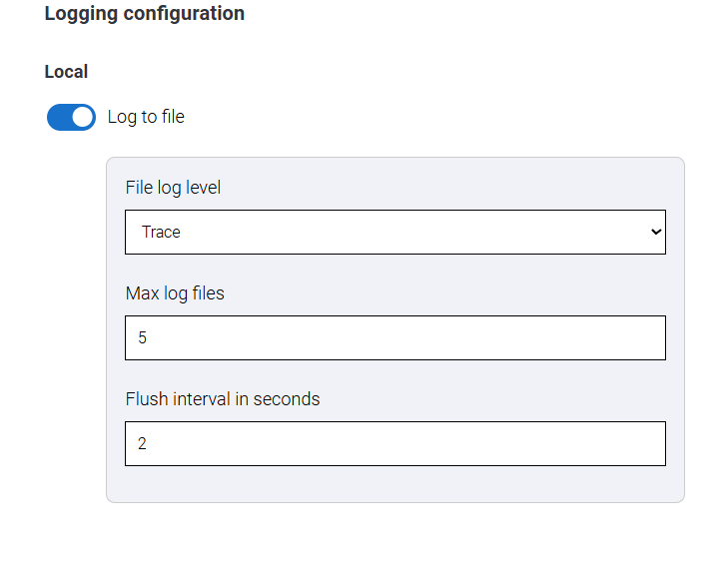The height and width of the screenshot is (563, 728).
Task: Click the 'Flush interval in seconds' label
Action: 223,399
